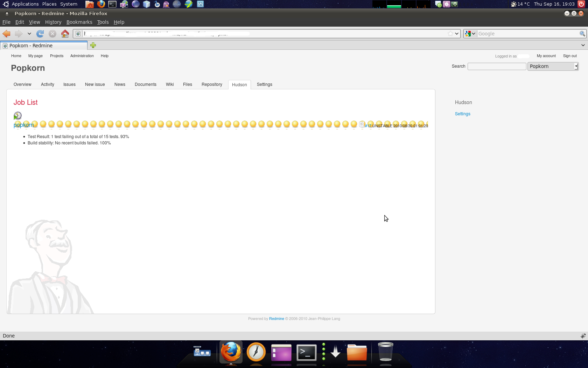Open the home folder launcher in top panel

[x=90, y=4]
